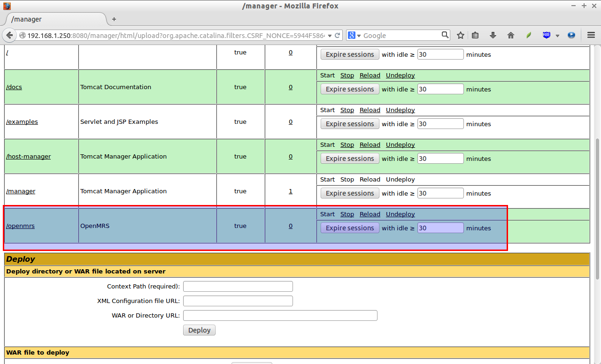The height and width of the screenshot is (364, 601).
Task: Click the search magnifier icon
Action: pos(445,35)
